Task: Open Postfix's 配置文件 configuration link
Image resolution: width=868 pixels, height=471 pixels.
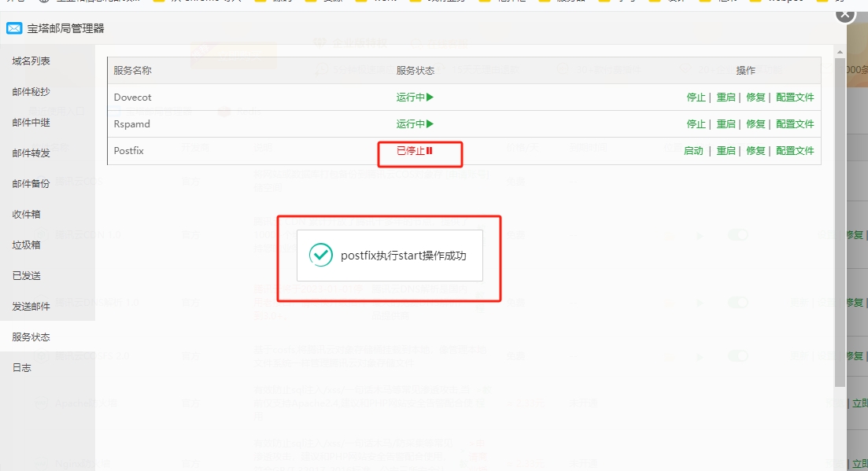Action: tap(796, 150)
